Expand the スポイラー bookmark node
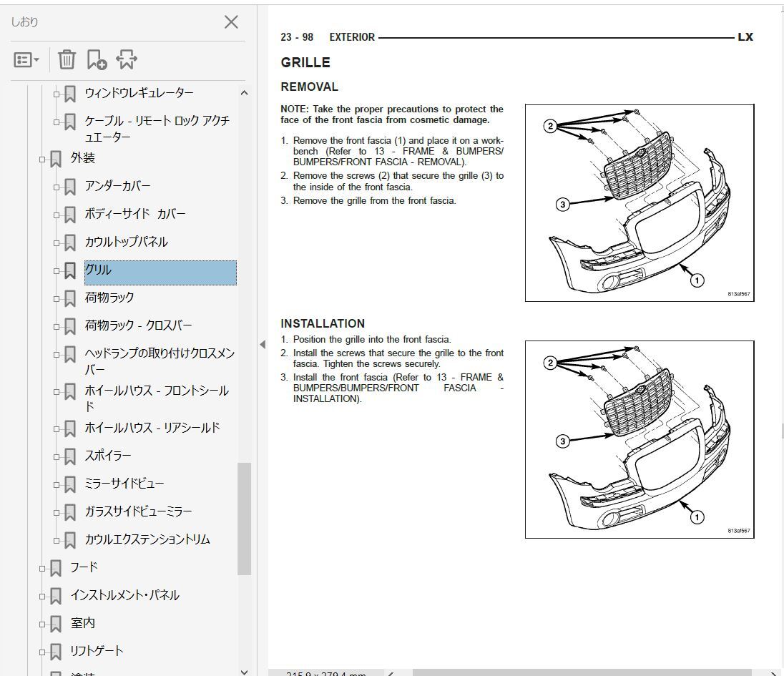The width and height of the screenshot is (784, 676). [56, 456]
